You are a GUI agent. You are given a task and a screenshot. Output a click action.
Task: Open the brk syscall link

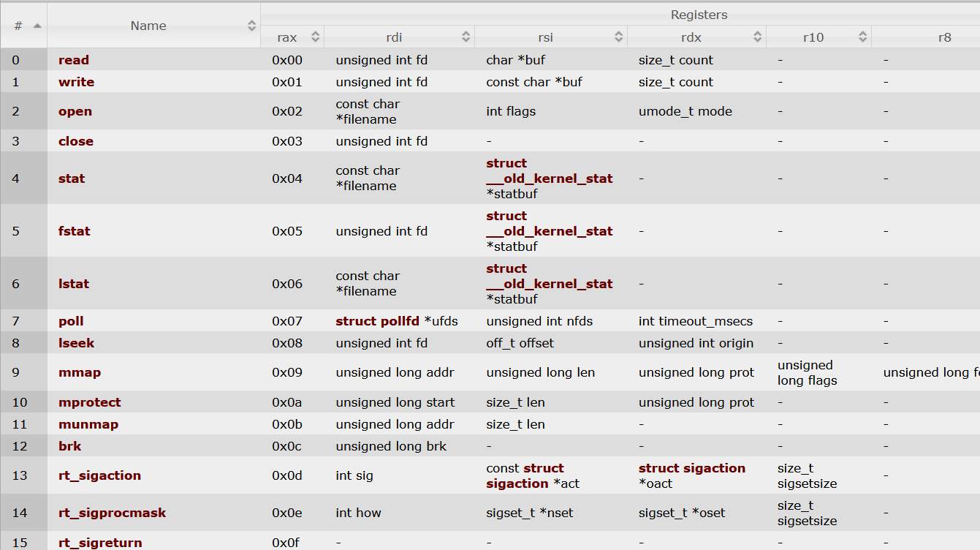click(x=70, y=446)
